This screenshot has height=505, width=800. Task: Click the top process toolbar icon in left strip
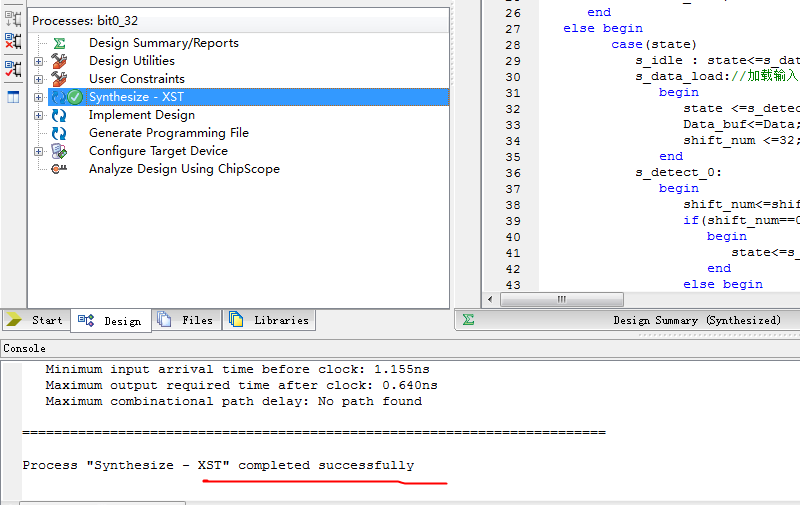[13, 17]
